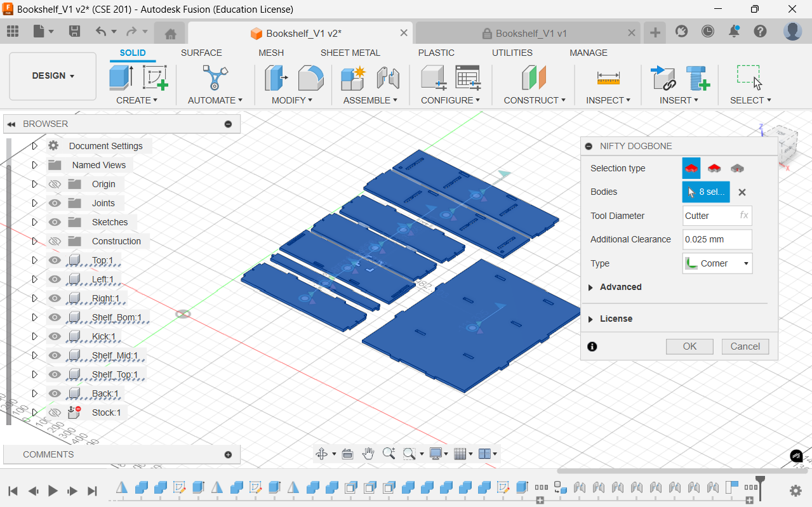Choose the first Selection type option
The width and height of the screenshot is (812, 507).
point(691,168)
